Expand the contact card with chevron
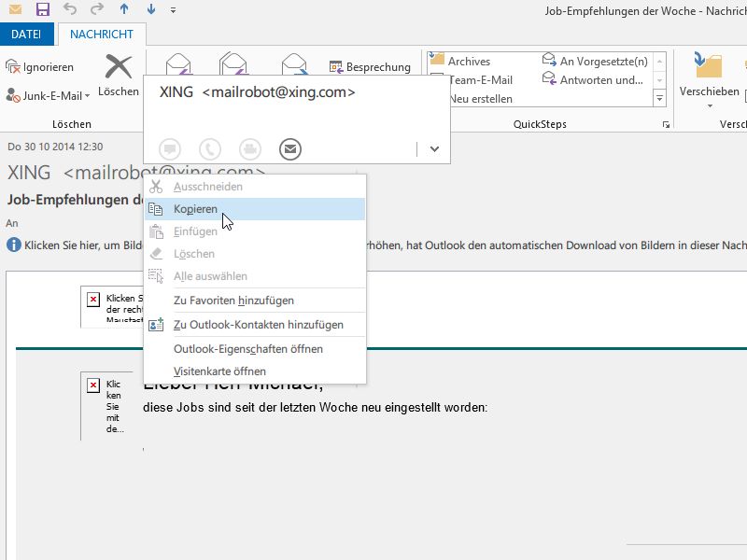747x560 pixels. pyautogui.click(x=434, y=149)
